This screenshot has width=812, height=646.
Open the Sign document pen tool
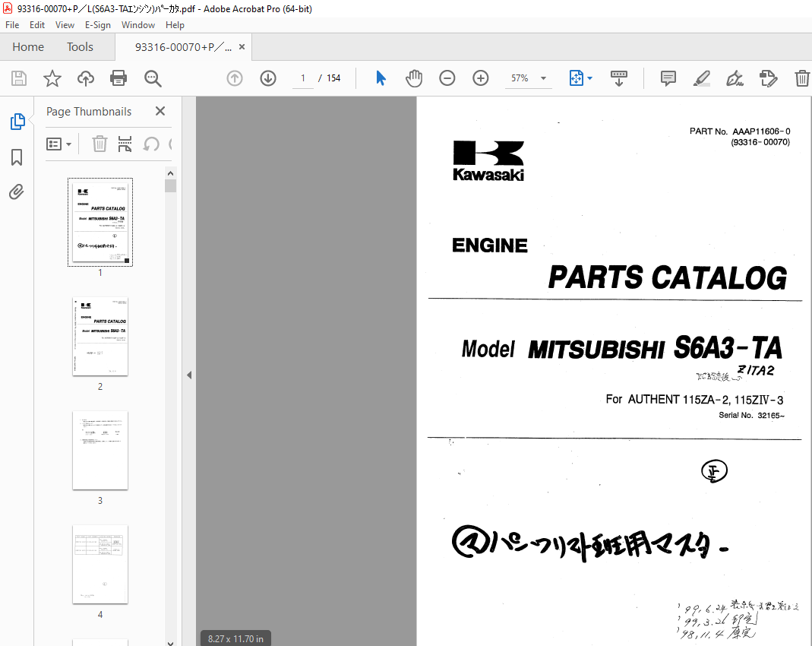(x=735, y=78)
